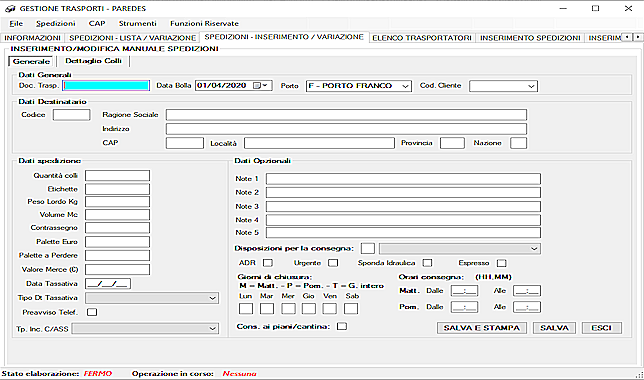This screenshot has width=644, height=380.
Task: Check the Preavviso Telef. box
Action: [92, 312]
